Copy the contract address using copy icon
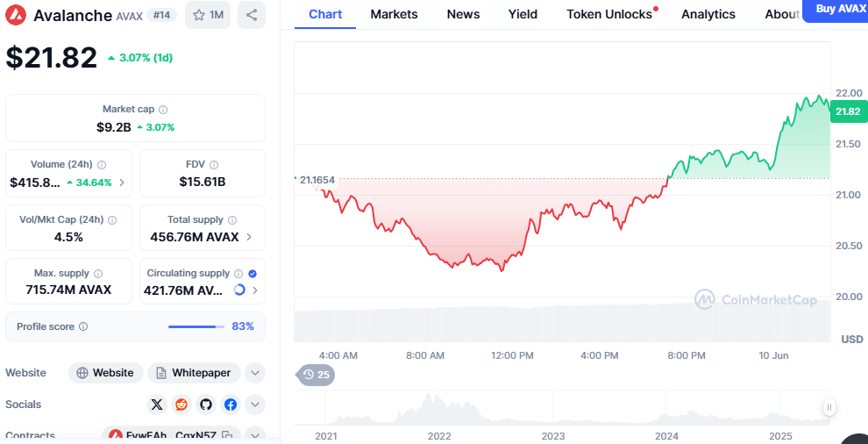The image size is (868, 444). click(227, 435)
